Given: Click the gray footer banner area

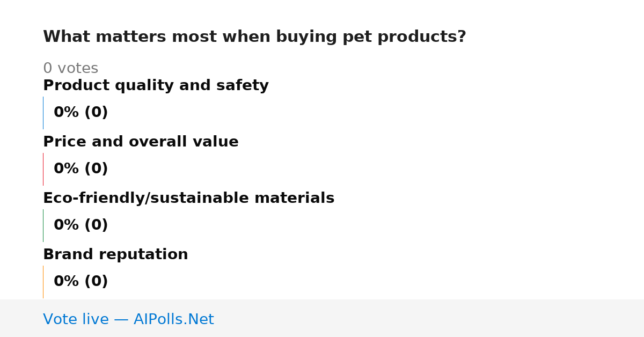Looking at the screenshot, I should [x=322, y=318].
